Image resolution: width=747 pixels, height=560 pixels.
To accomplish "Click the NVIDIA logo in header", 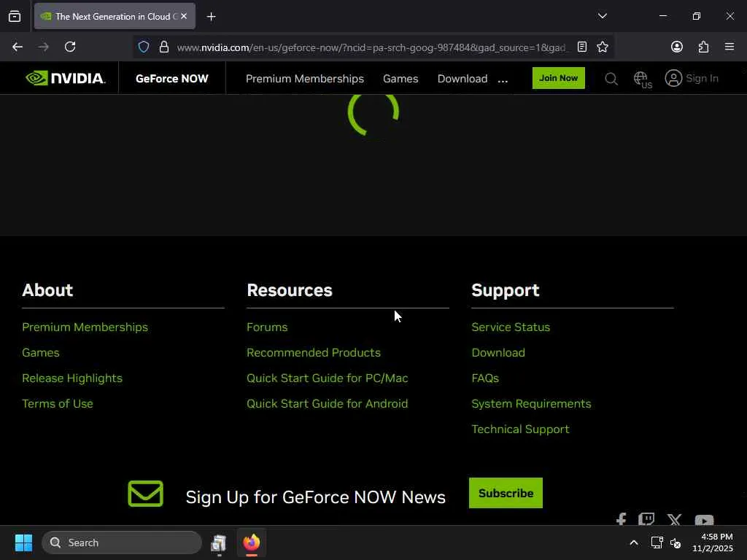I will (65, 78).
